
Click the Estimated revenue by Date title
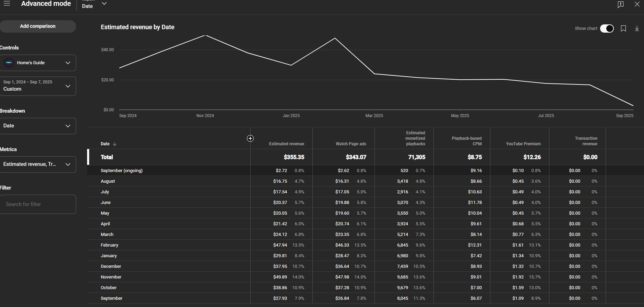click(x=138, y=27)
